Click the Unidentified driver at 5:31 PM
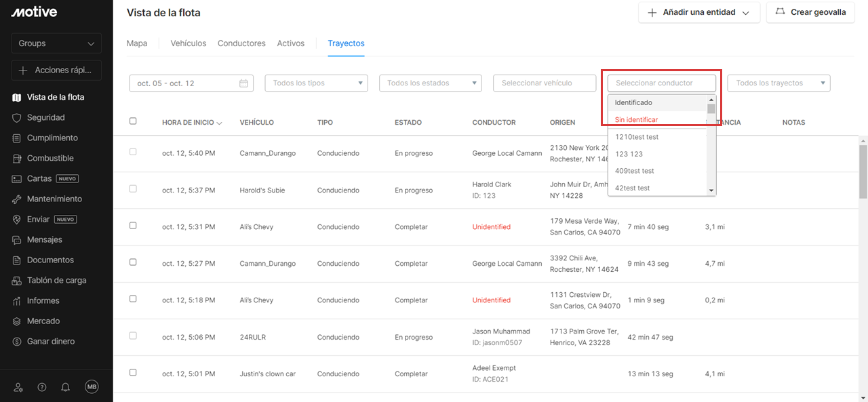 tap(492, 227)
